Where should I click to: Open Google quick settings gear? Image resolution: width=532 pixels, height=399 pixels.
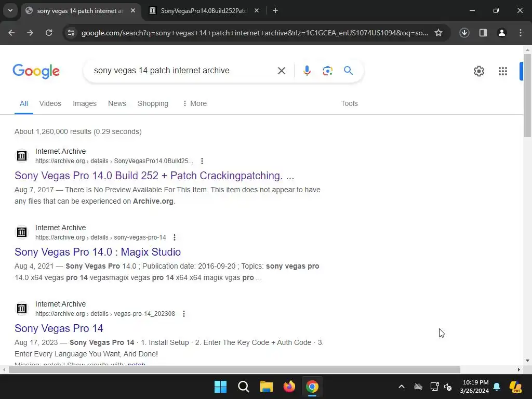pyautogui.click(x=478, y=71)
